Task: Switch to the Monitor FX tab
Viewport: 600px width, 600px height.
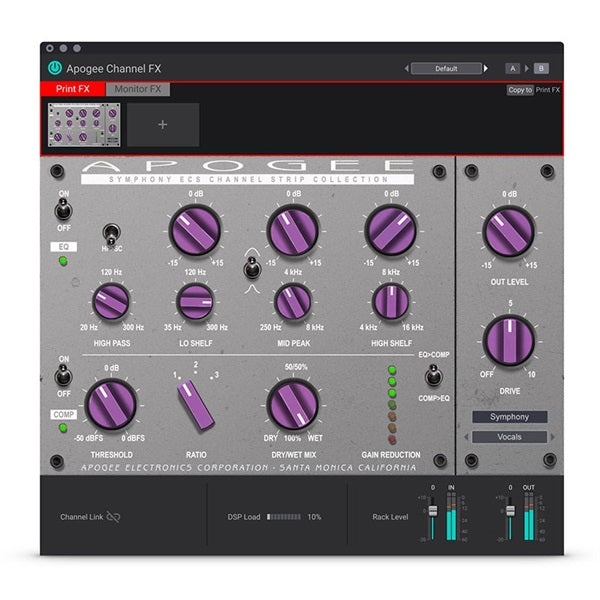Action: point(138,89)
